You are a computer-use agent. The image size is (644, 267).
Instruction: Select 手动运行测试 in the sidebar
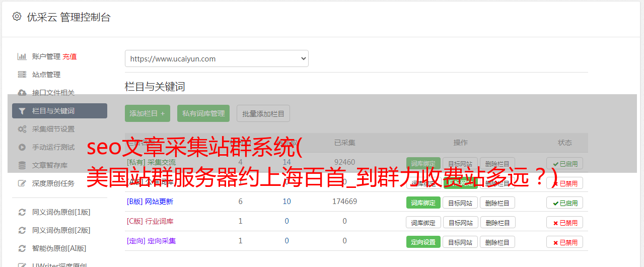[x=53, y=147]
